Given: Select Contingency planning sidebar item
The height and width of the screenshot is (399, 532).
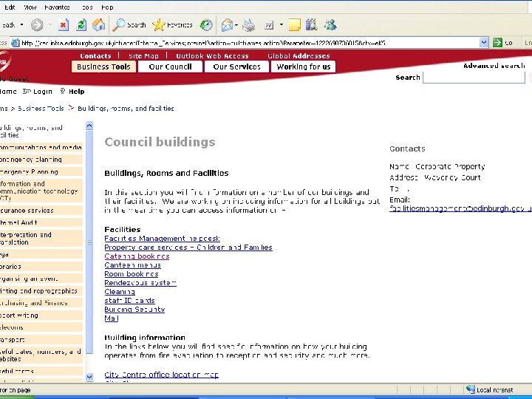Looking at the screenshot, I should click(x=41, y=160).
